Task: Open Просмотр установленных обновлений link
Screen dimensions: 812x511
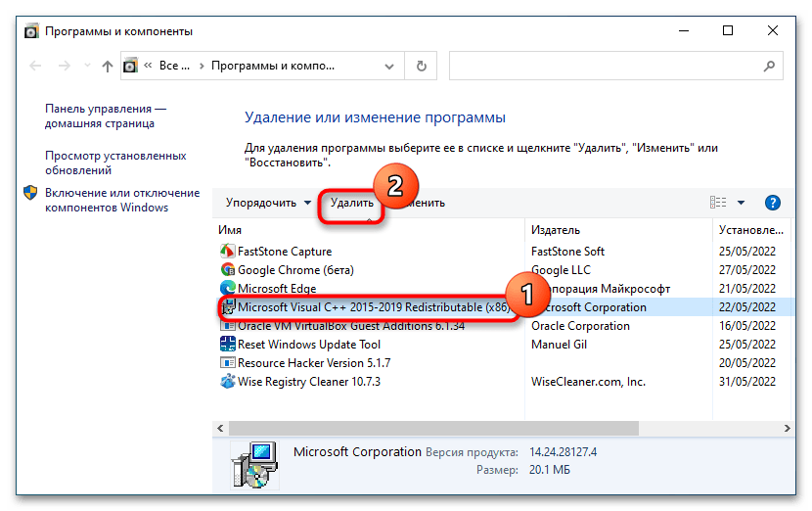Action: click(x=114, y=162)
